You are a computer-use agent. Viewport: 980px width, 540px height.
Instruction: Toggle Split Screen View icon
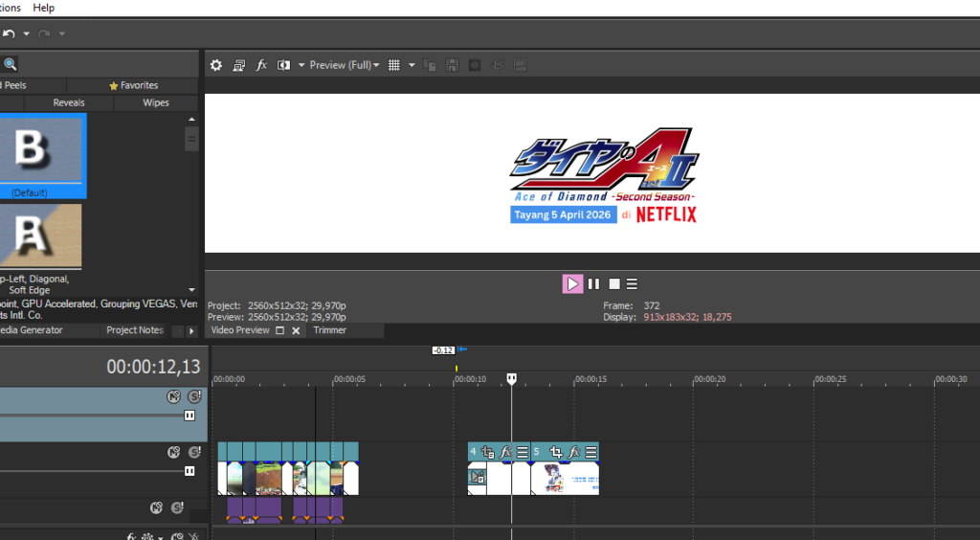pyautogui.click(x=283, y=65)
